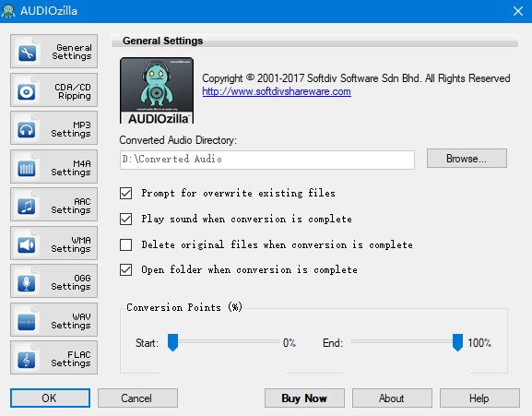This screenshot has height=416, width=532.
Task: Select OGG Settings microphone icon
Action: tap(27, 283)
